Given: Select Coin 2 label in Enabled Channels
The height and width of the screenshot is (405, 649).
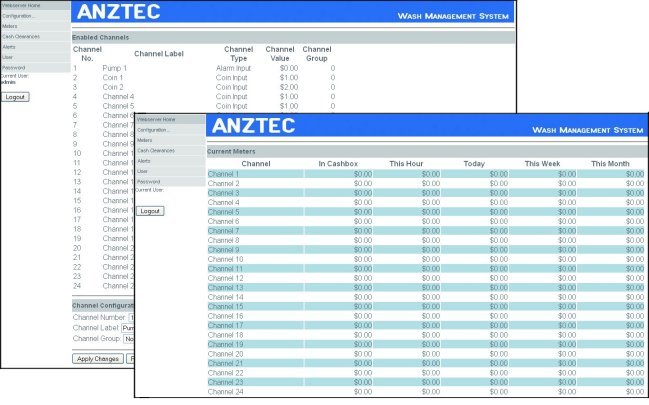Looking at the screenshot, I should [113, 87].
